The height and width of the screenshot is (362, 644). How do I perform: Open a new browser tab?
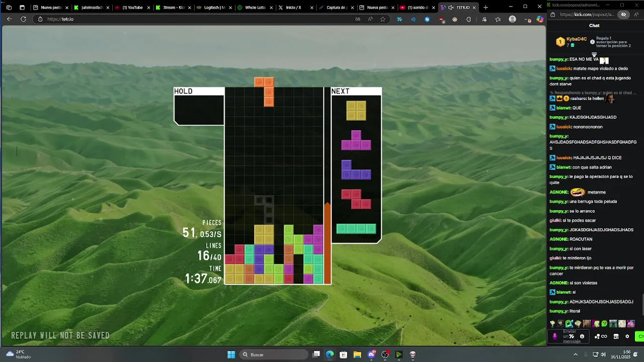point(486,8)
